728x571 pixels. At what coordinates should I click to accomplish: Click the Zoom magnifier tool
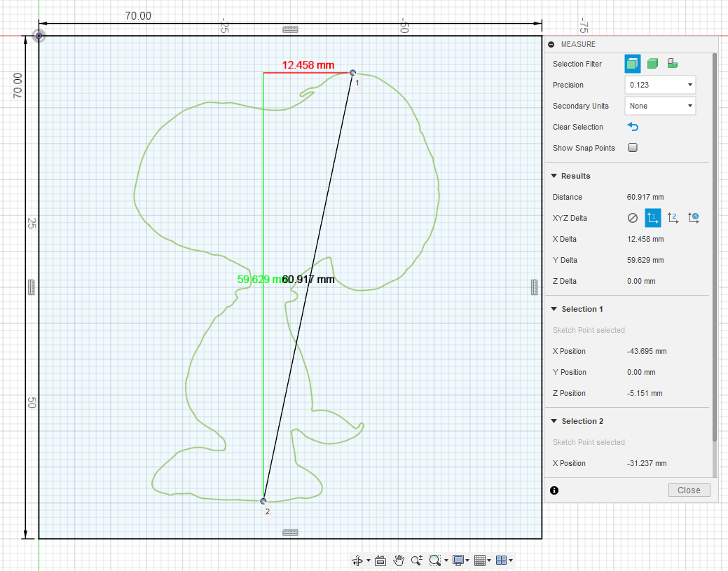point(417,560)
